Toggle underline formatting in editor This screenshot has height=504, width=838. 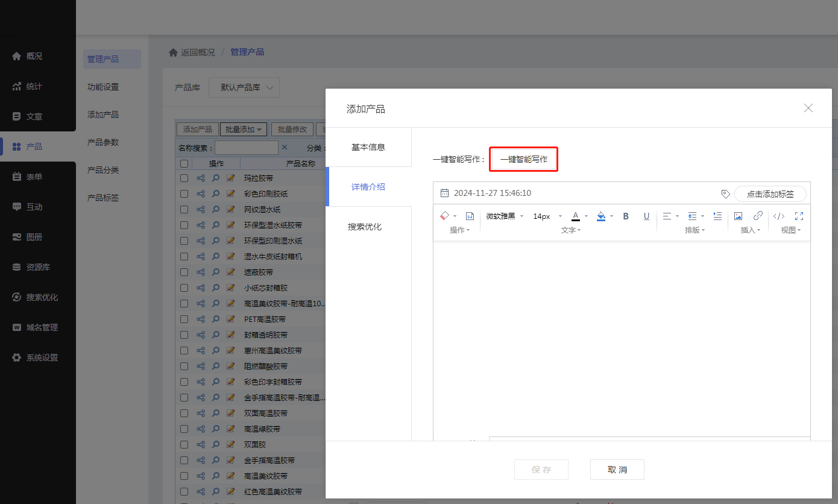pos(646,216)
